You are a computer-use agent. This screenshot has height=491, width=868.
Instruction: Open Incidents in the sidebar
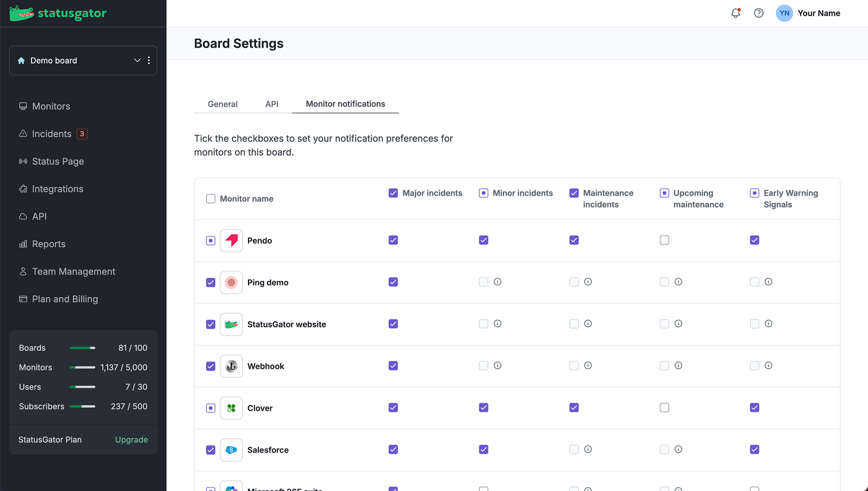click(52, 134)
